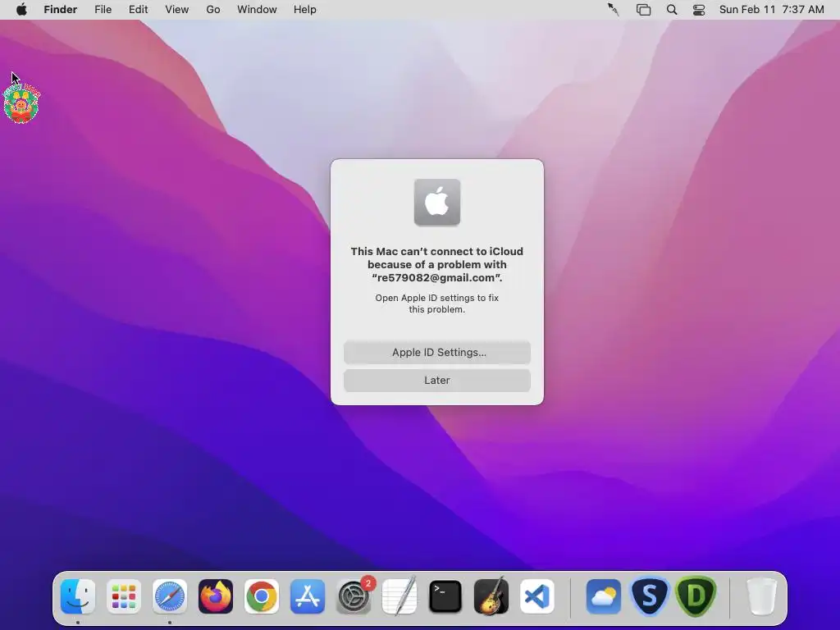840x630 pixels.
Task: Open the green D shield app
Action: tap(696, 596)
